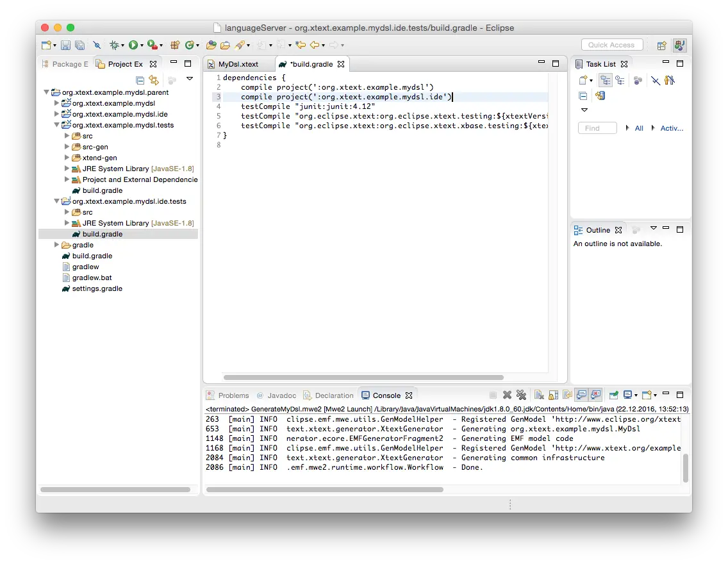Toggle Scroll Lock in Console toolbar
Screen dimensions: 728x564
pos(553,395)
